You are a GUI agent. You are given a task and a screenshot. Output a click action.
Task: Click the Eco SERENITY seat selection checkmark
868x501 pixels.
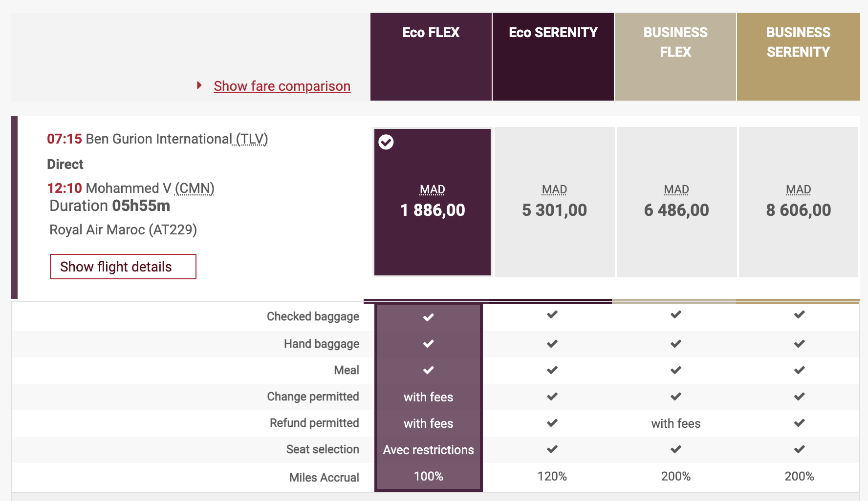552,449
